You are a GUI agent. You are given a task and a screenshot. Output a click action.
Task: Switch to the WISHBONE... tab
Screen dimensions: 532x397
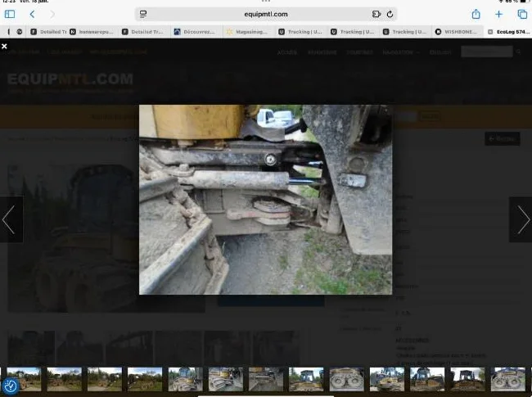click(457, 32)
